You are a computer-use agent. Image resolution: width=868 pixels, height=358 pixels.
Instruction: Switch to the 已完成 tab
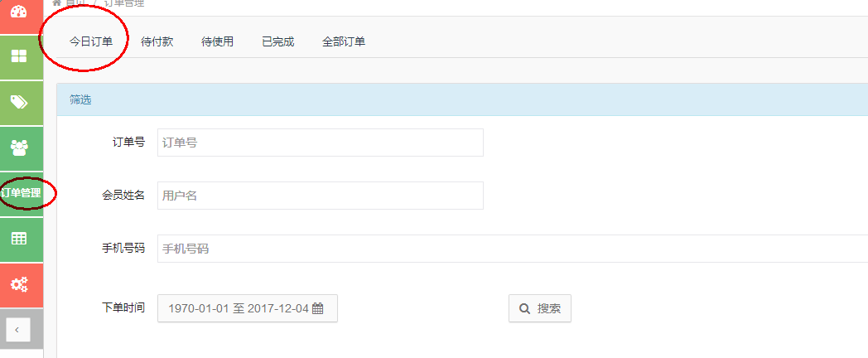click(x=277, y=41)
